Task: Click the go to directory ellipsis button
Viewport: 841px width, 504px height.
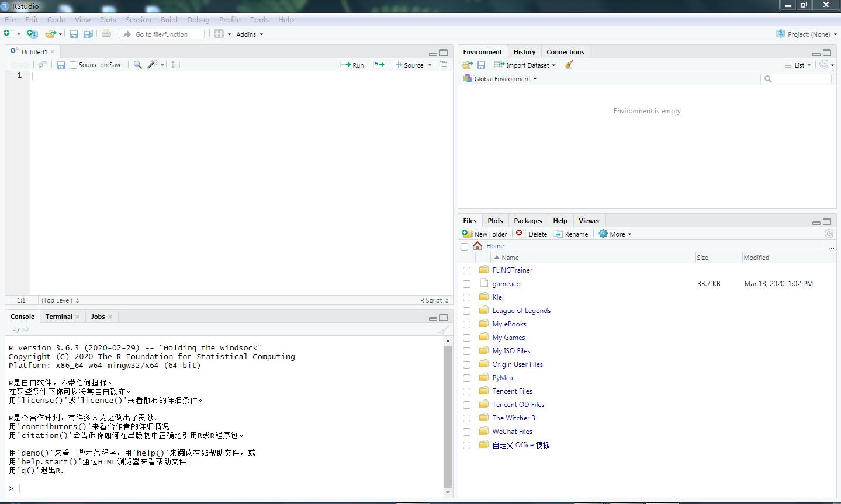Action: pyautogui.click(x=831, y=246)
